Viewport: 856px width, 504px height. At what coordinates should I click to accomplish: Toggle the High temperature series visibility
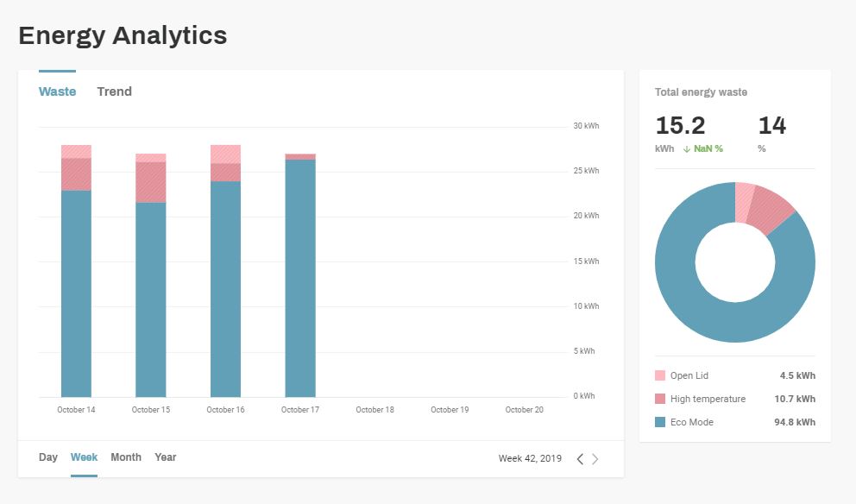click(709, 399)
